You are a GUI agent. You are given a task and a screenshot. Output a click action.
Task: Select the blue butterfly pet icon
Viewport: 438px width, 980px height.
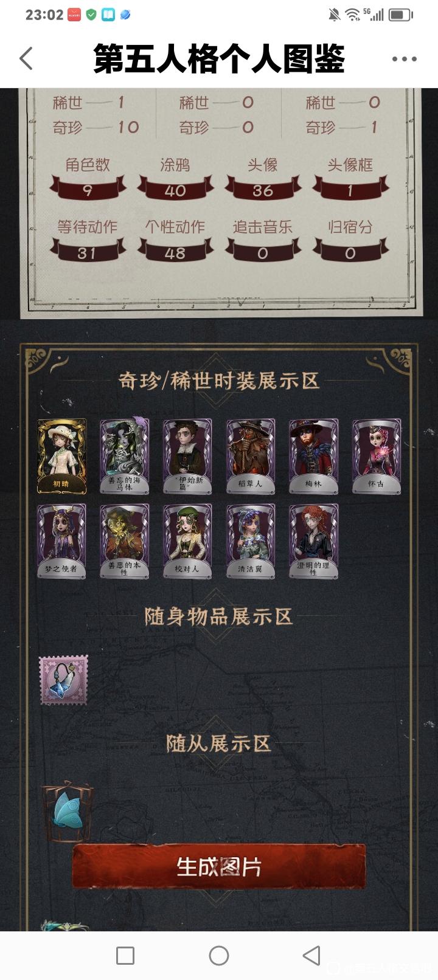click(x=68, y=812)
